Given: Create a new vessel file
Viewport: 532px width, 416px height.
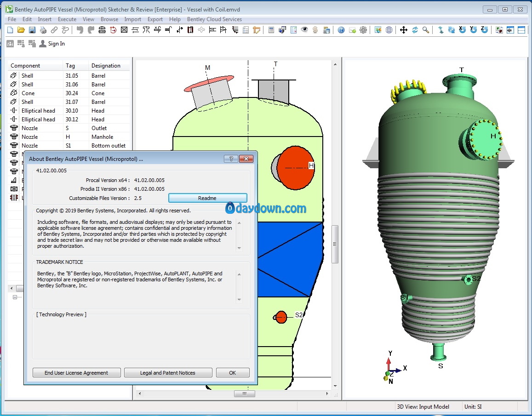Looking at the screenshot, I should point(10,30).
